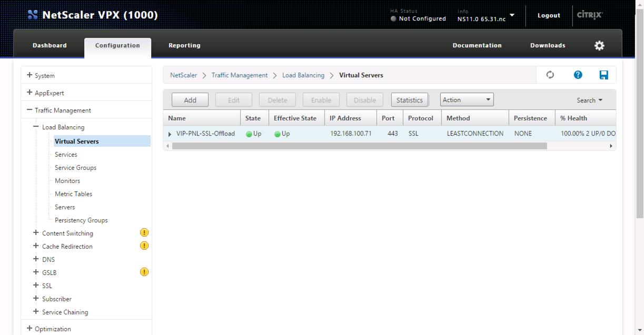644x335 pixels.
Task: Click the Add button
Action: coord(190,100)
